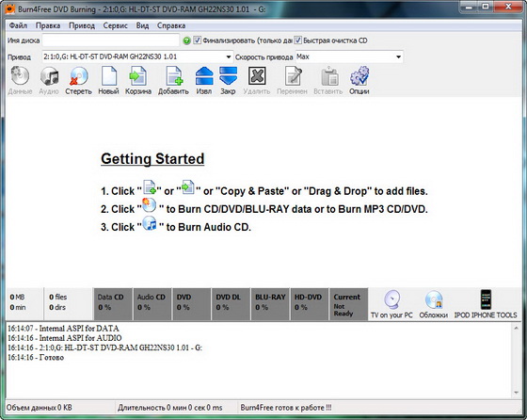The height and width of the screenshot is (420, 527).
Task: Select the Audio CD capacity indicator
Action: pyautogui.click(x=152, y=303)
